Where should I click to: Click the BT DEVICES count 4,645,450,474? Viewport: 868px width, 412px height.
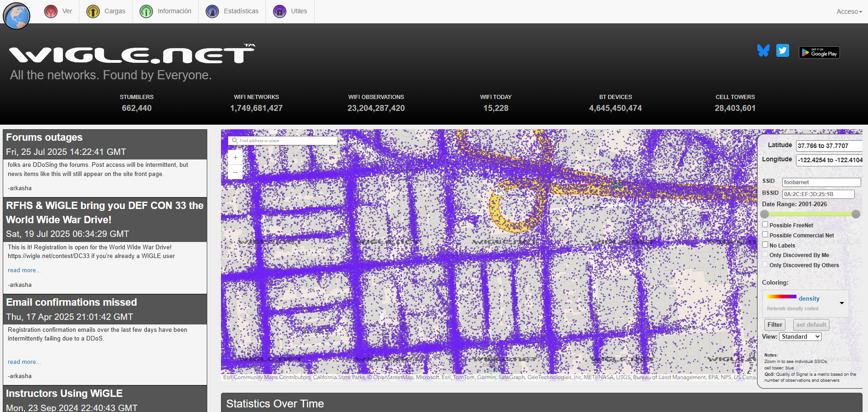pyautogui.click(x=615, y=108)
